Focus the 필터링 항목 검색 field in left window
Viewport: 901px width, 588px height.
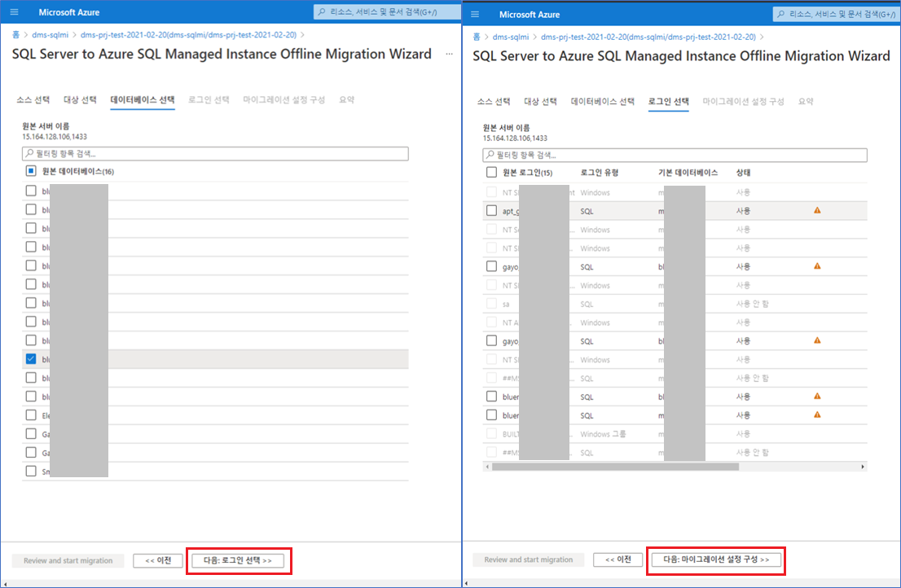(216, 153)
